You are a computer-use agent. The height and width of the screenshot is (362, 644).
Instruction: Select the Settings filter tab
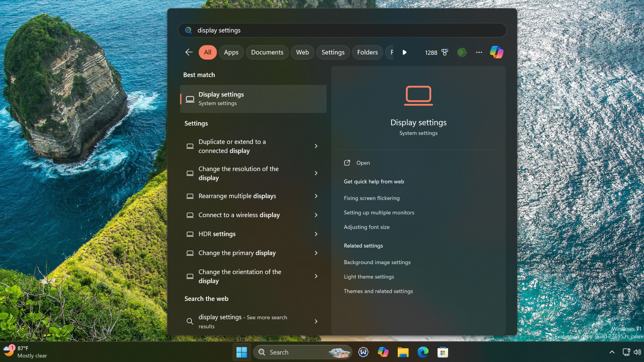[x=333, y=52]
